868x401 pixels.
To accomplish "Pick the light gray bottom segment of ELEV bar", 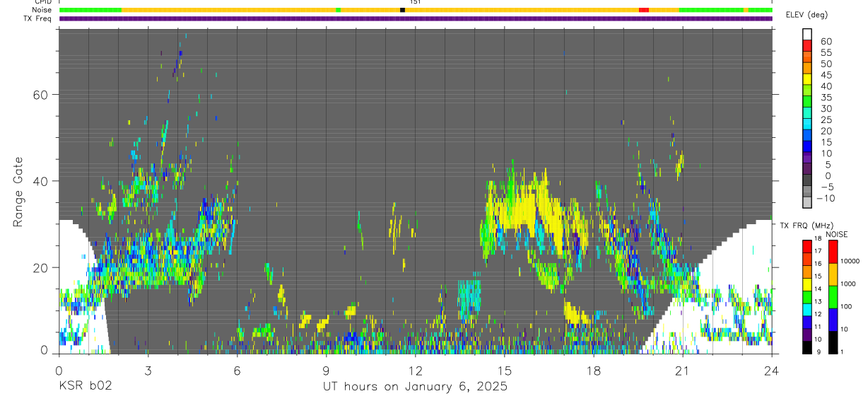I will 807,202.
